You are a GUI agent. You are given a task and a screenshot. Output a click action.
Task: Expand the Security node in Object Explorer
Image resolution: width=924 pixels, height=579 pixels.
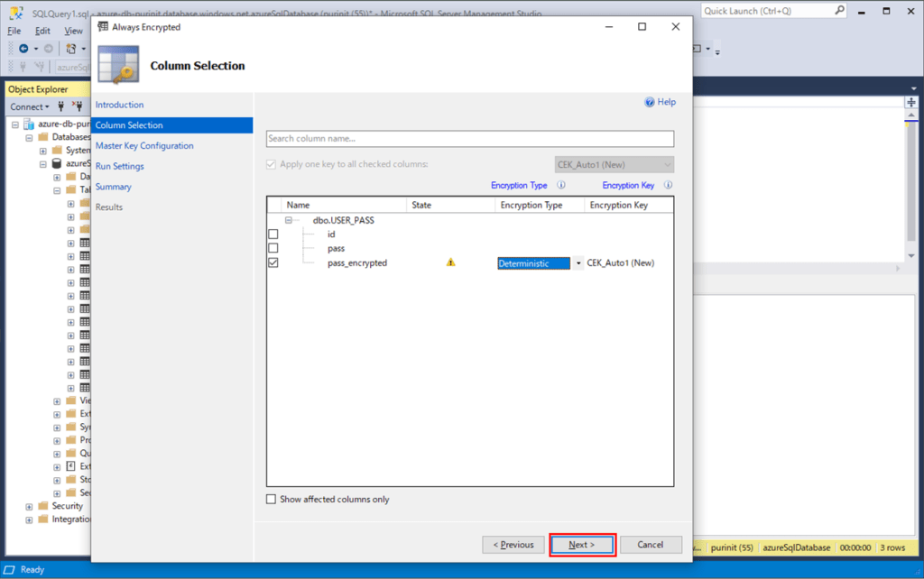29,507
